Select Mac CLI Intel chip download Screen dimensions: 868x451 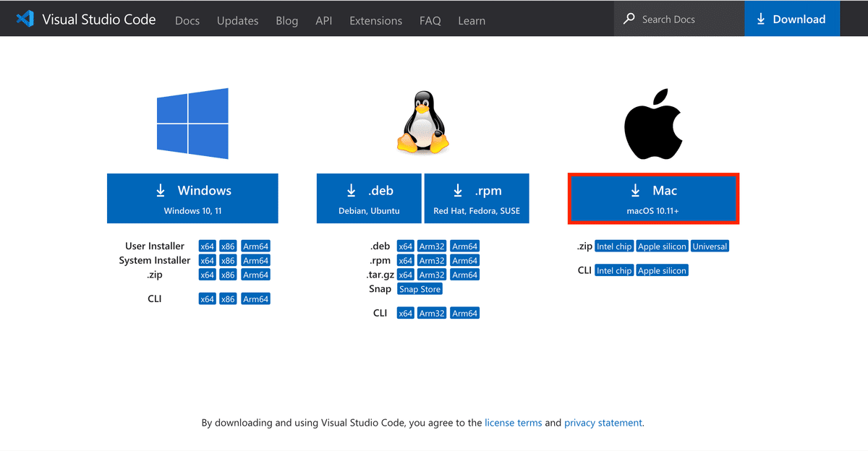(614, 270)
